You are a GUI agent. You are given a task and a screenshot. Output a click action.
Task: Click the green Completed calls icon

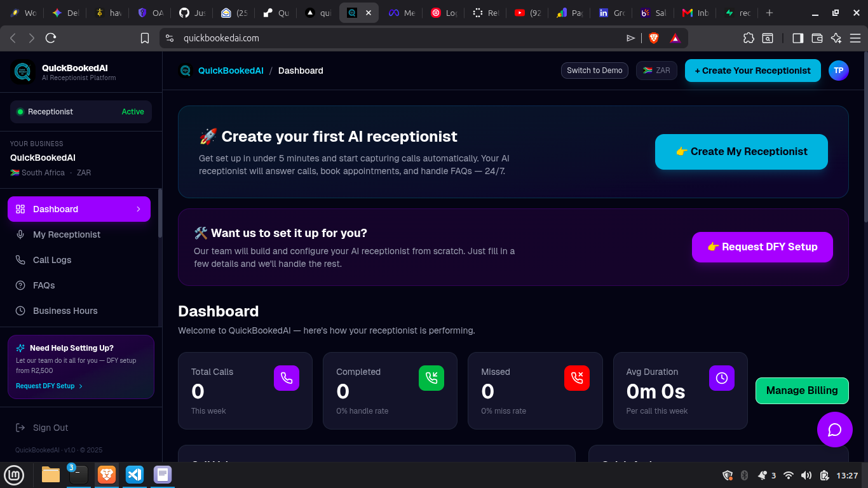[431, 378]
